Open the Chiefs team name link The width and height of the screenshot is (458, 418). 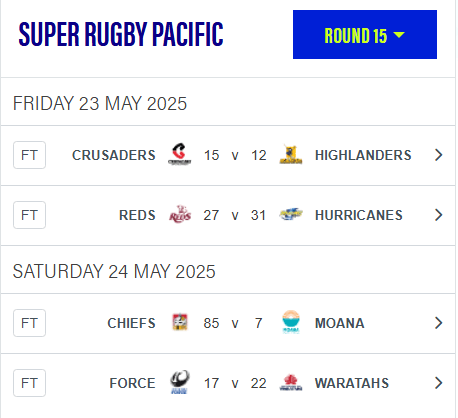(131, 323)
